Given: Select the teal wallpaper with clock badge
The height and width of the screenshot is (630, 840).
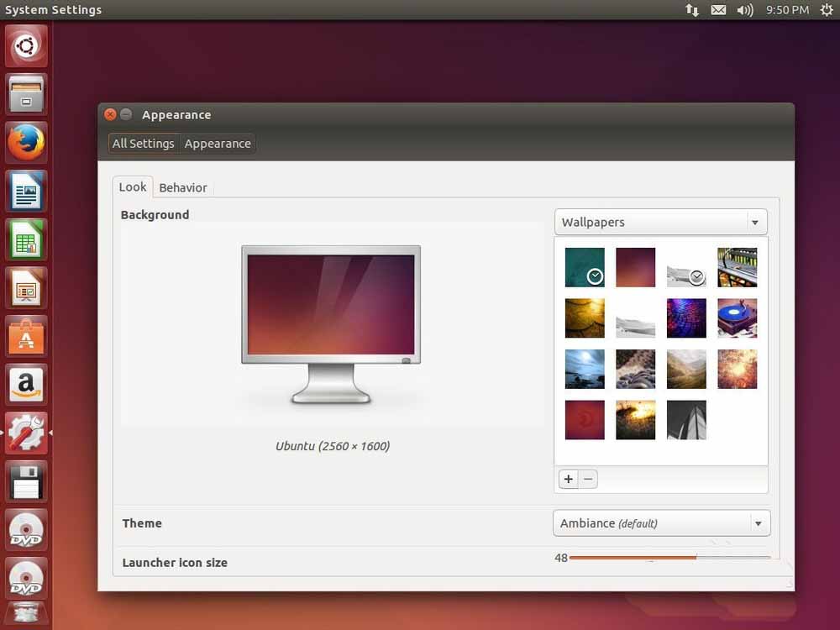Looking at the screenshot, I should [x=585, y=267].
